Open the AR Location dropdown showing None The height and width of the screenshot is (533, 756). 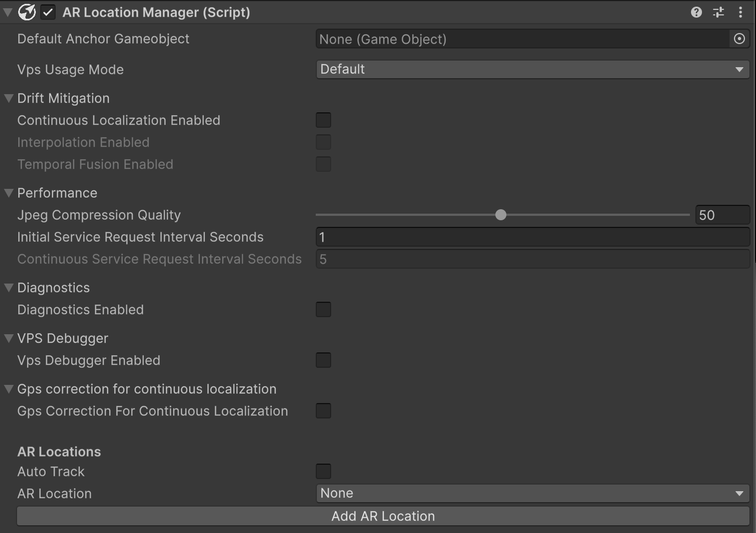point(531,493)
